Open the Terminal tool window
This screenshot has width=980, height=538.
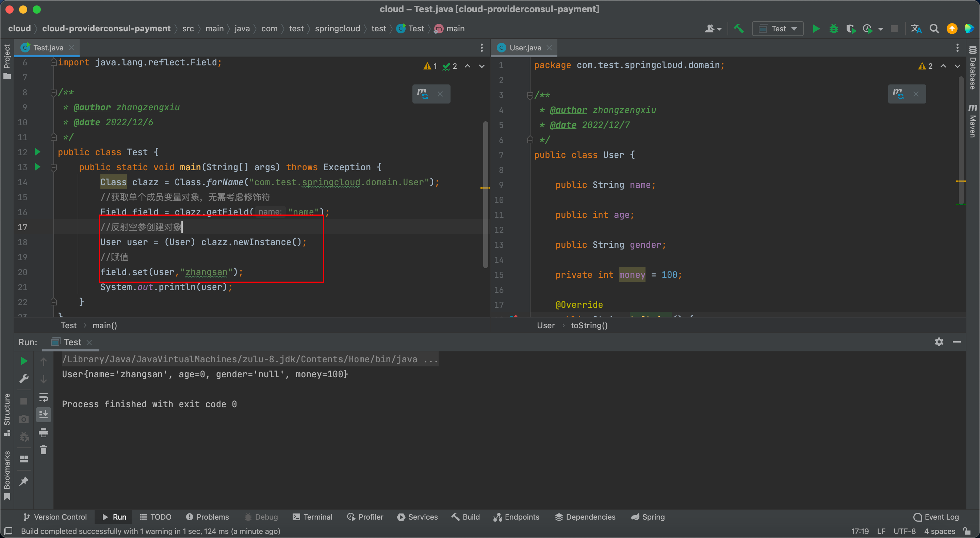(312, 517)
